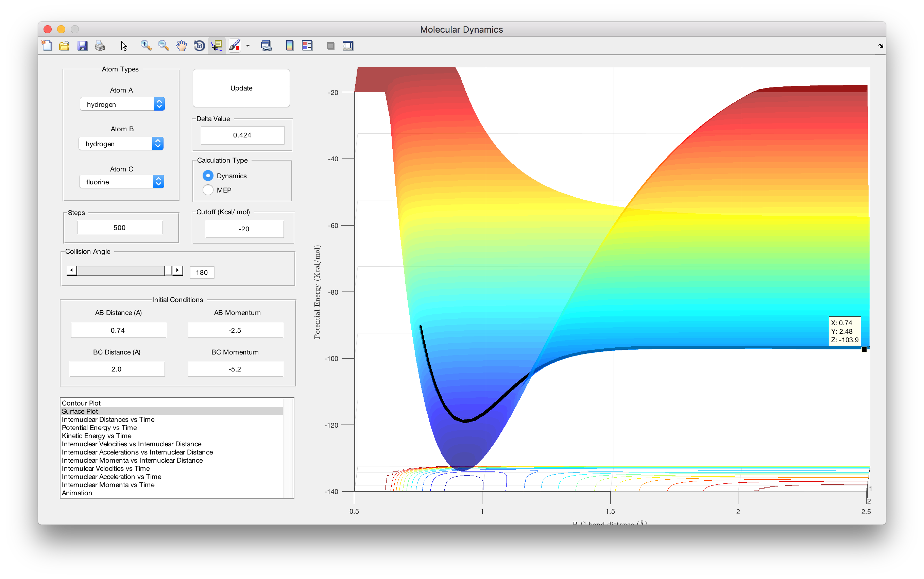Click the Save Figure floppy icon

(x=82, y=46)
